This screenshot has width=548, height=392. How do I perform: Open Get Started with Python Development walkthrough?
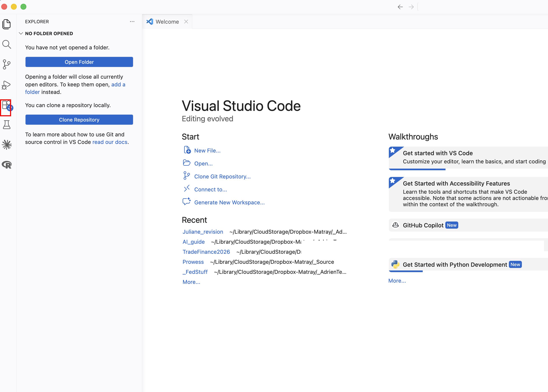468,265
